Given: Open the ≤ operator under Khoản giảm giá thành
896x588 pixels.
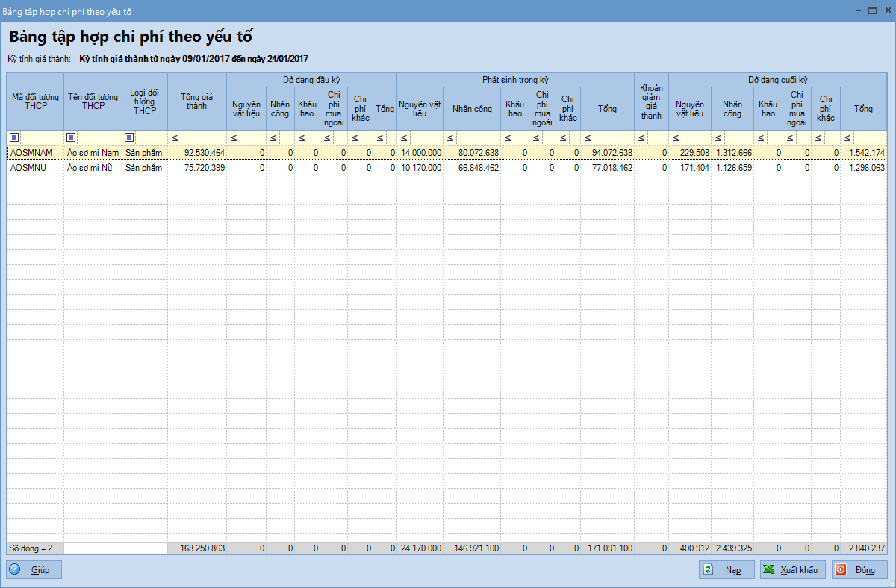Looking at the screenshot, I should 641,137.
